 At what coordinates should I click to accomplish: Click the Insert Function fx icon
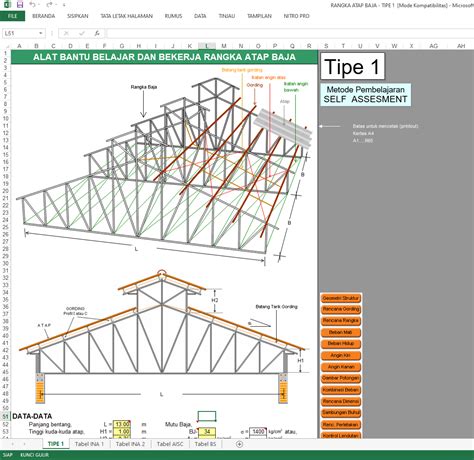(x=97, y=33)
